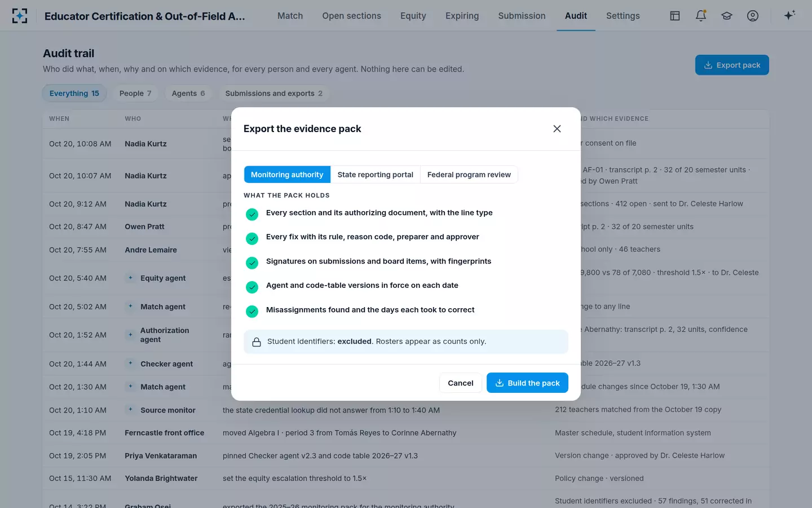This screenshot has width=812, height=508.
Task: Filter audit trail by People
Action: click(135, 93)
